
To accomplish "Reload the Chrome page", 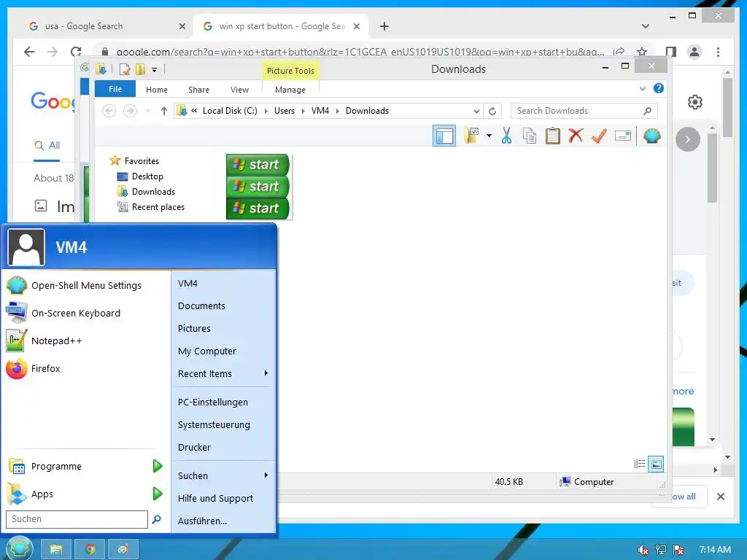I will pos(76,52).
